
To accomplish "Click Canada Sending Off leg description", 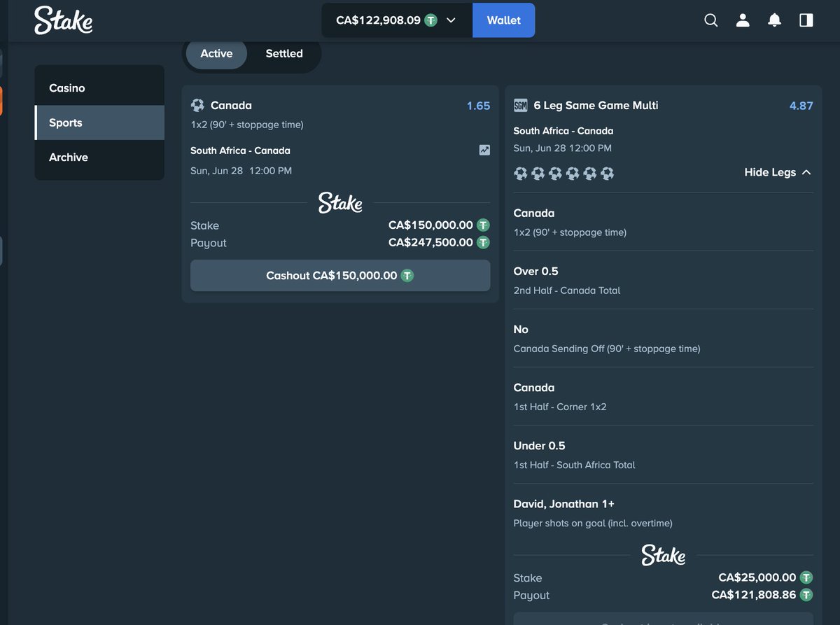I will (607, 349).
